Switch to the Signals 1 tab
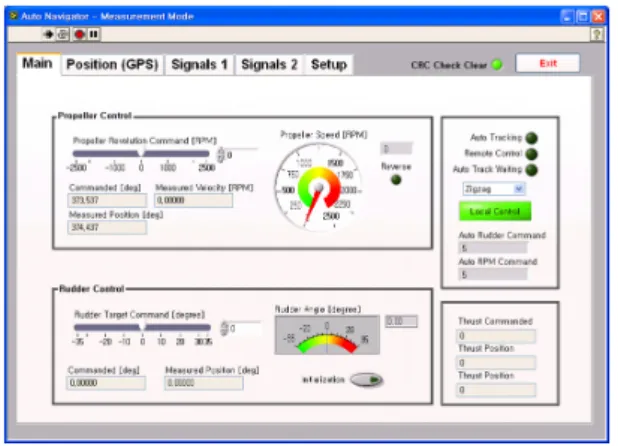The width and height of the screenshot is (618, 446). [x=199, y=64]
